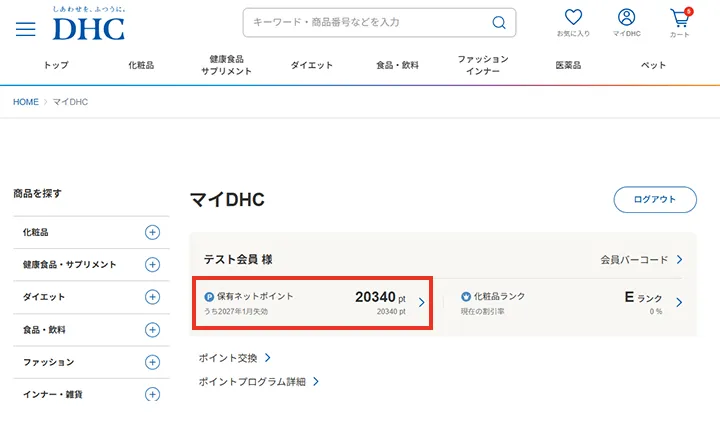
Task: Click the search magnifier icon
Action: click(x=498, y=23)
